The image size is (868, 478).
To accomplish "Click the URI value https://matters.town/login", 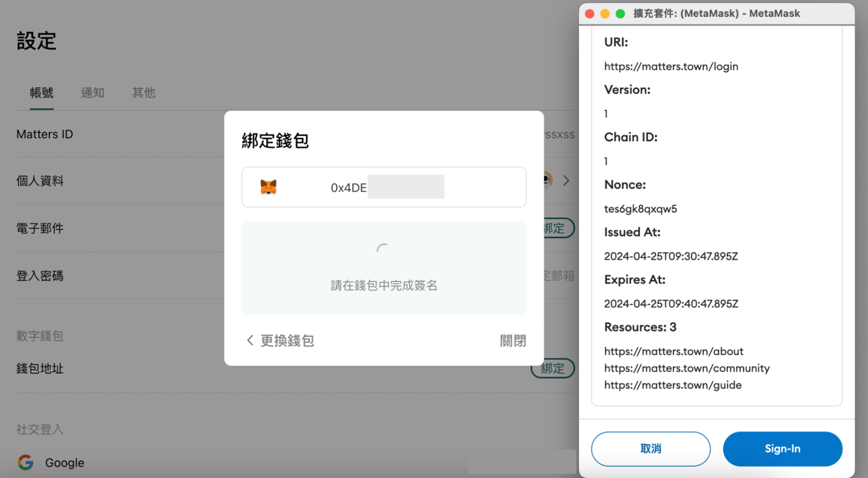I will (671, 66).
